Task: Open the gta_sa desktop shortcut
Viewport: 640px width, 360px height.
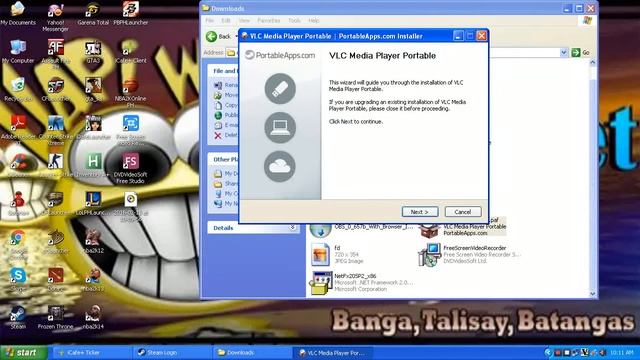Action: (x=93, y=90)
